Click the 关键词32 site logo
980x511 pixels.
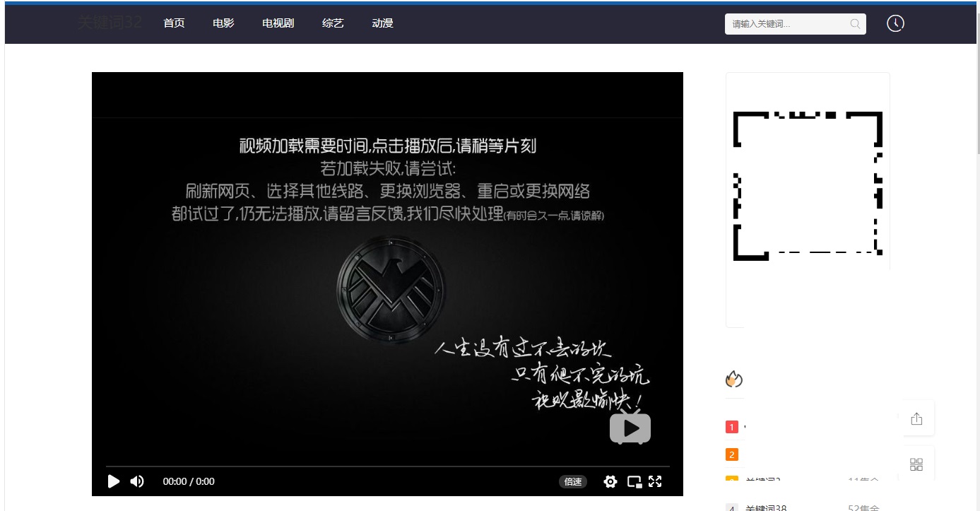pyautogui.click(x=110, y=23)
